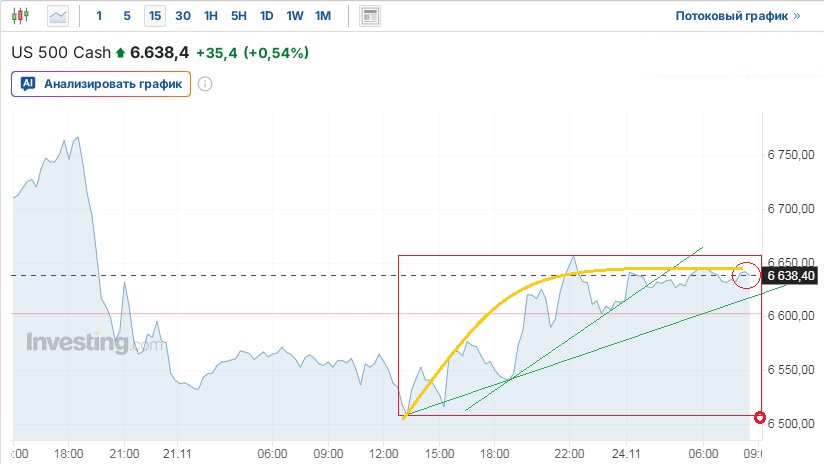Select the 1W timeframe
Image resolution: width=824 pixels, height=464 pixels.
(294, 16)
